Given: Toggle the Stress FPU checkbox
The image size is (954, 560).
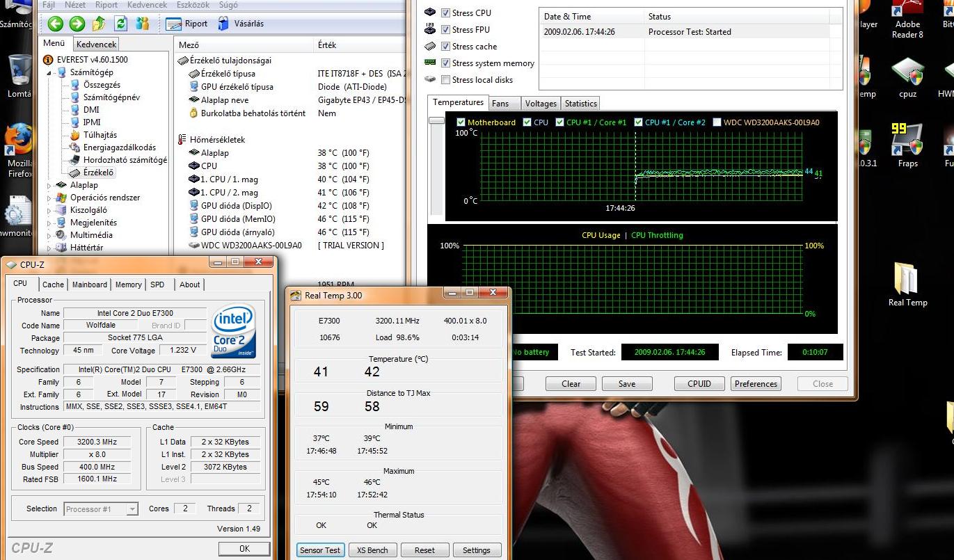Looking at the screenshot, I should (445, 29).
